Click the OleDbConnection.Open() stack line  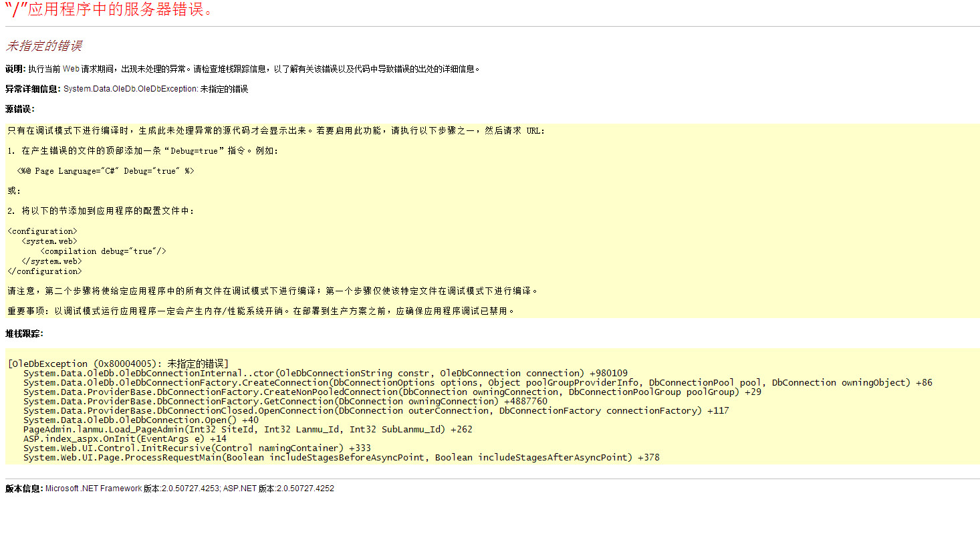click(140, 420)
